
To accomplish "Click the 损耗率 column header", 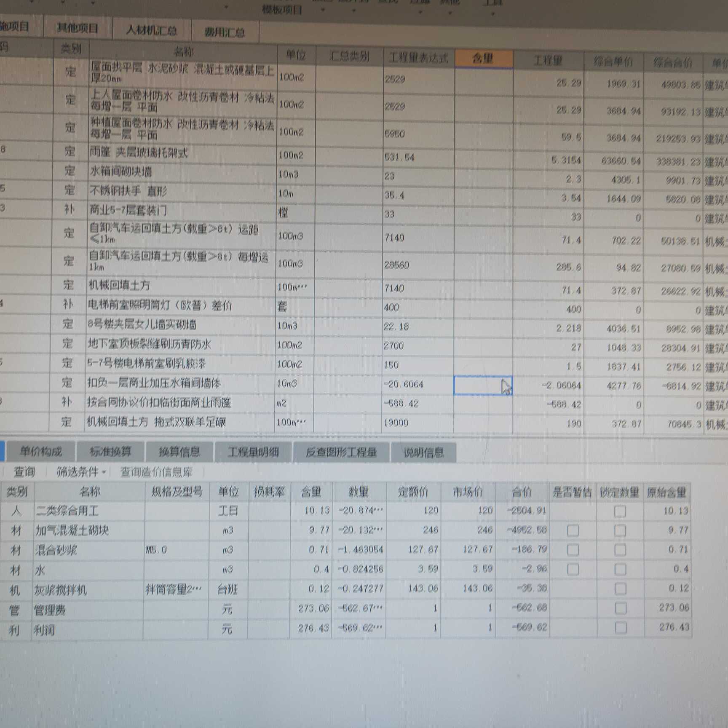I will (269, 492).
